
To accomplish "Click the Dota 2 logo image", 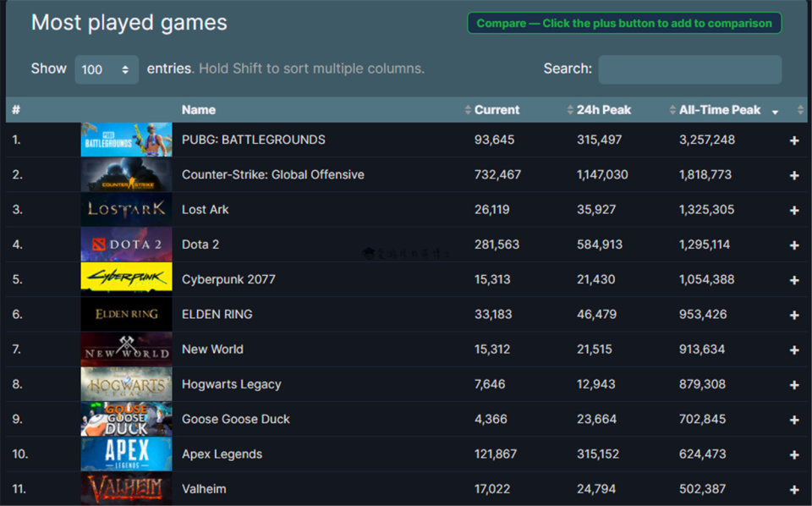I will (x=126, y=245).
